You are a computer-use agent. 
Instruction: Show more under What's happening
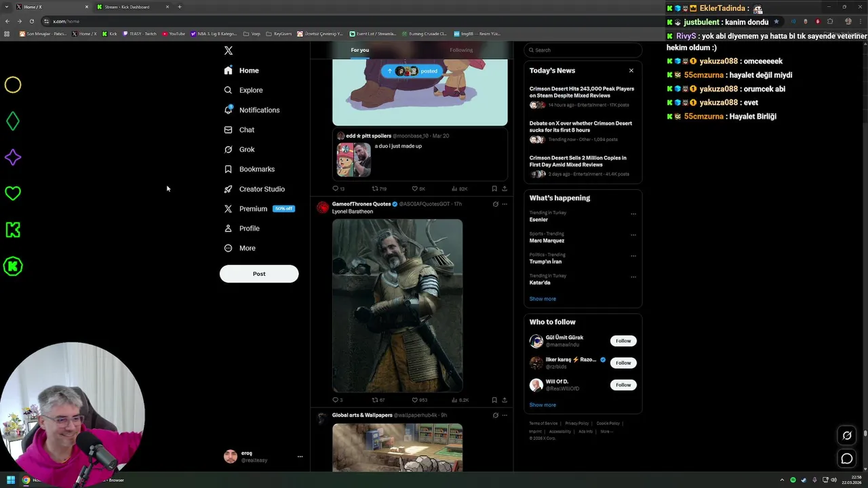pyautogui.click(x=542, y=299)
